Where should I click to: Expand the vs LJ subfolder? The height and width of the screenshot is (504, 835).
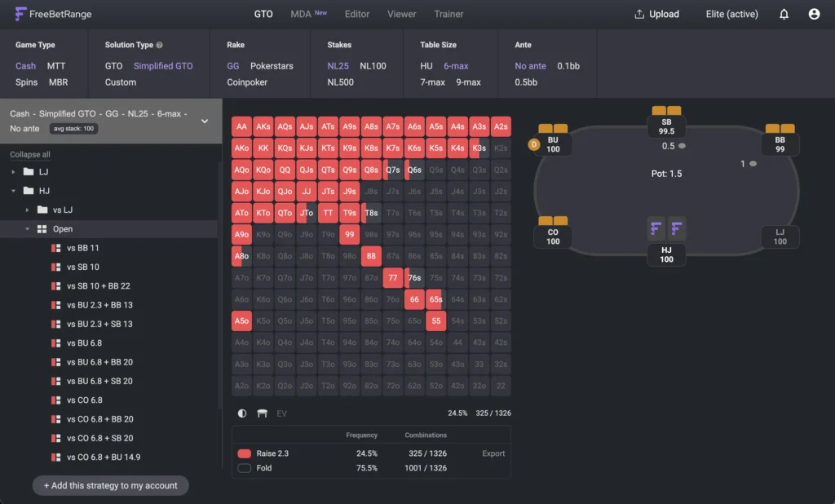[27, 210]
